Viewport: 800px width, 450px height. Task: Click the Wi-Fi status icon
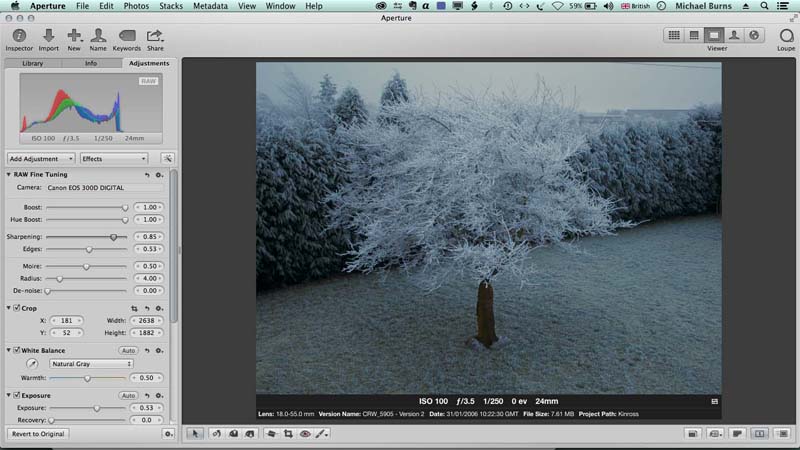557,6
